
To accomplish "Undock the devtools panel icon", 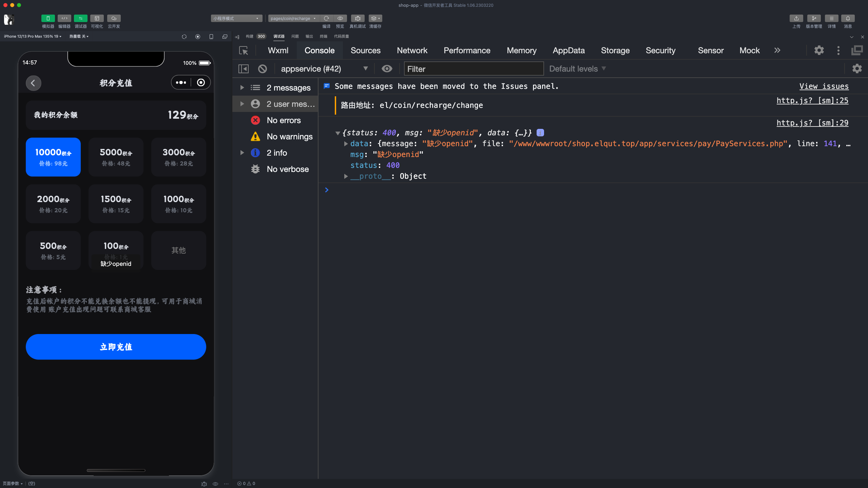I will (857, 51).
